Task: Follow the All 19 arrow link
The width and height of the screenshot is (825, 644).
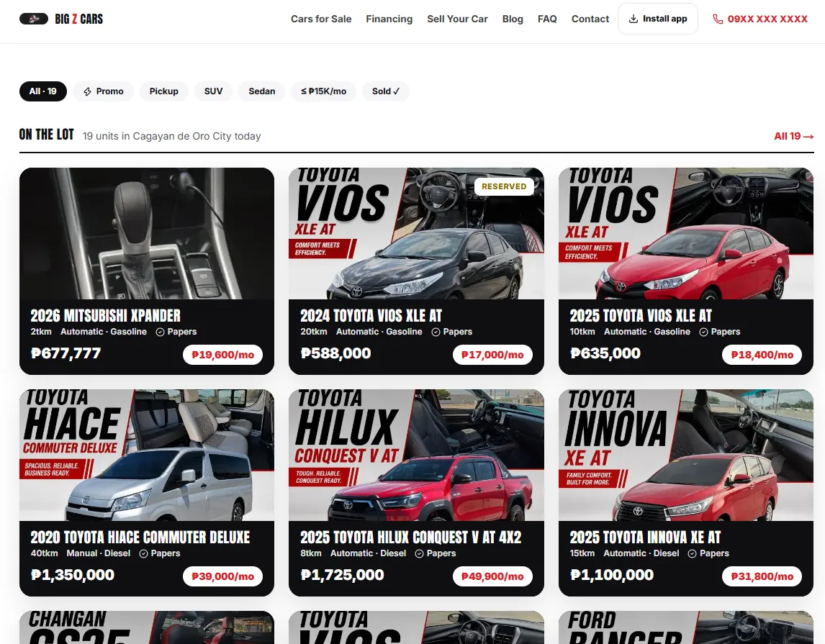Action: [794, 136]
